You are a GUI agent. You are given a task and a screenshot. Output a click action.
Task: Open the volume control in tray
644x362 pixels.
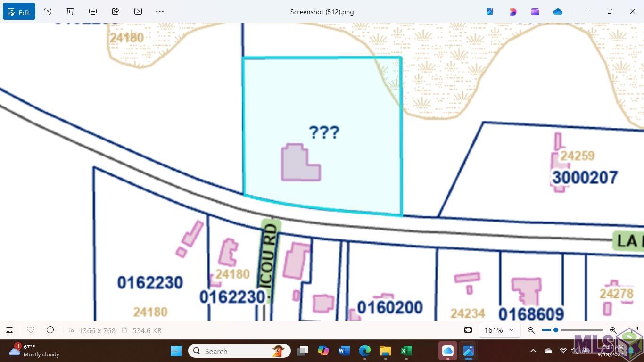(574, 351)
